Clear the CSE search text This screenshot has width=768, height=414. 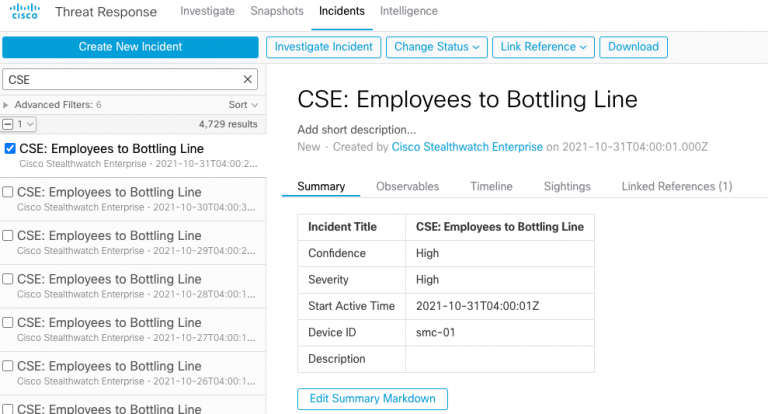pos(247,79)
